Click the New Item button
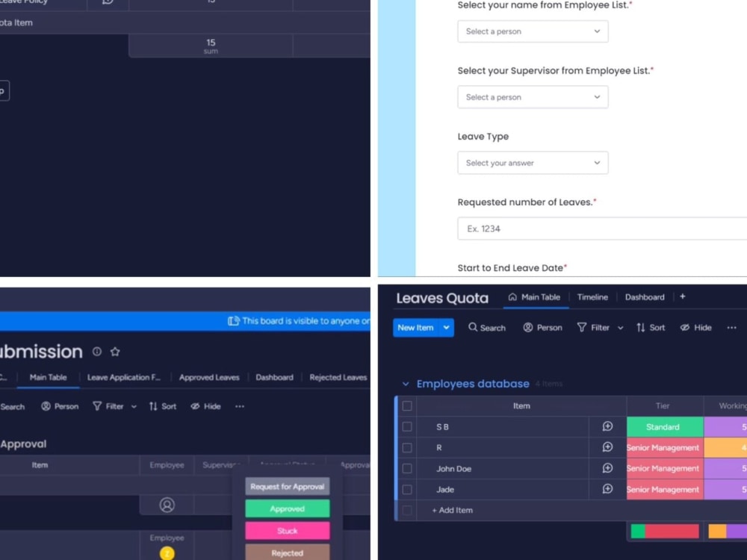747x560 pixels. [x=415, y=328]
